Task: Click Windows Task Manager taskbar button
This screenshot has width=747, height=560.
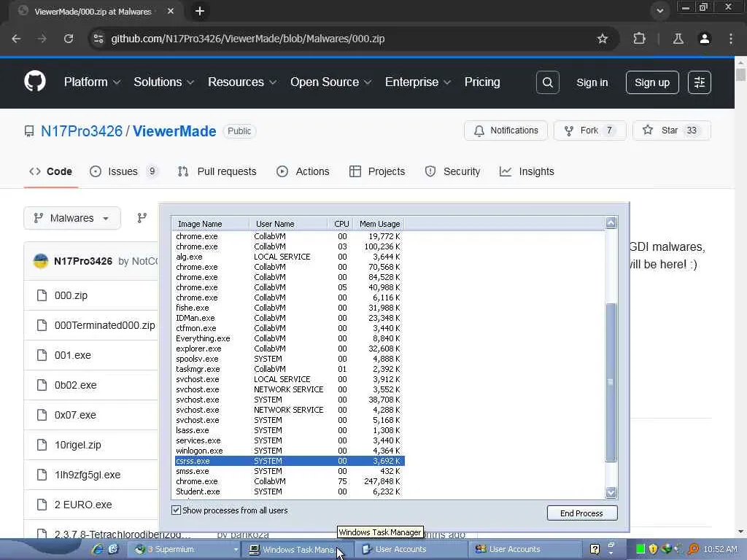Action: (x=298, y=550)
